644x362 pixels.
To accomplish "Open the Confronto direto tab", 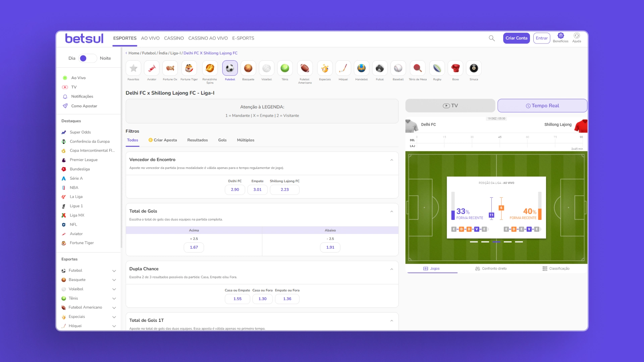I will point(491,269).
